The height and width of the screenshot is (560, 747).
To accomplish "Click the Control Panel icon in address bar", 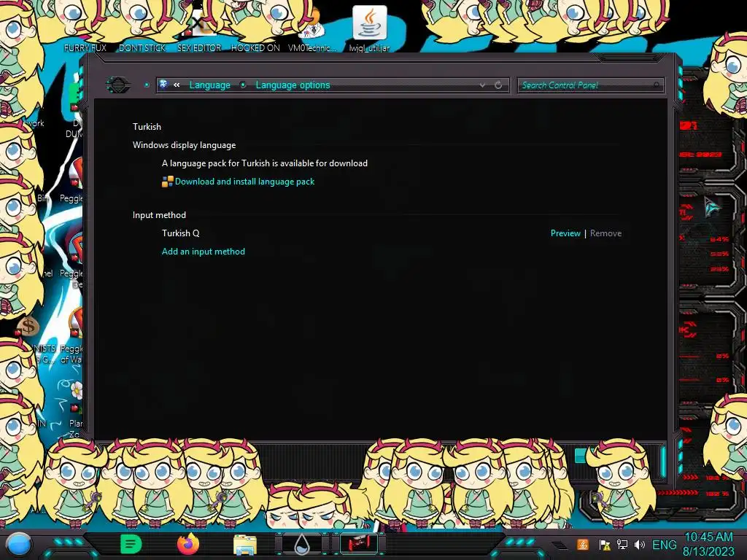I will (163, 85).
